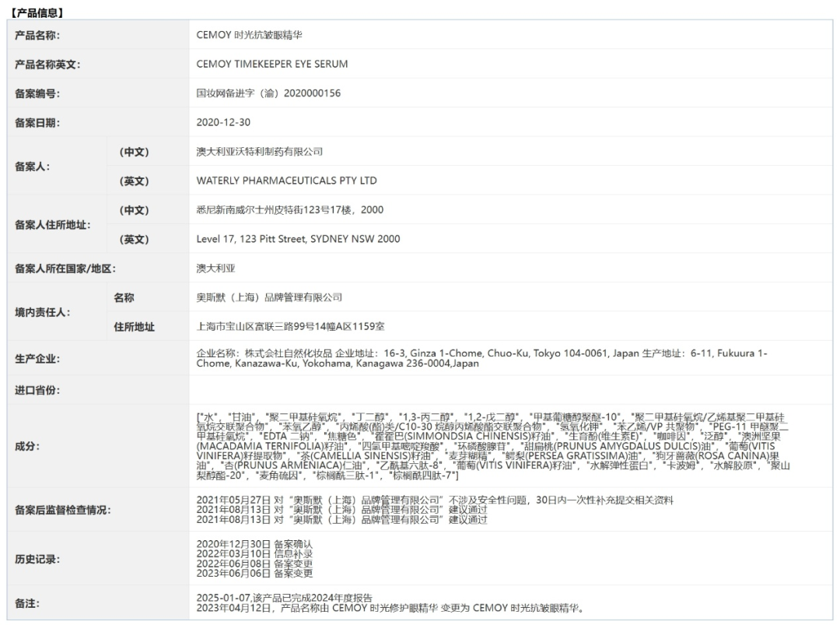
Task: Select the 生产企业 label
Action: 37,359
